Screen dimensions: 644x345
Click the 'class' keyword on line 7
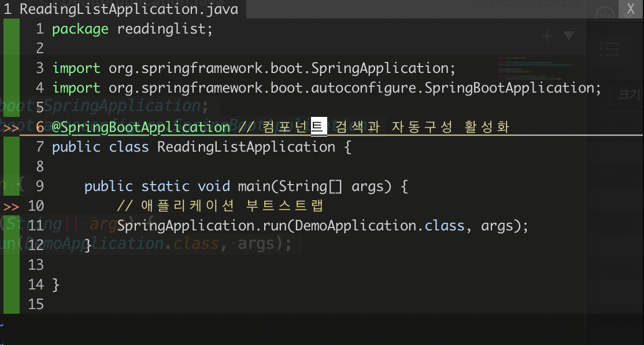129,147
